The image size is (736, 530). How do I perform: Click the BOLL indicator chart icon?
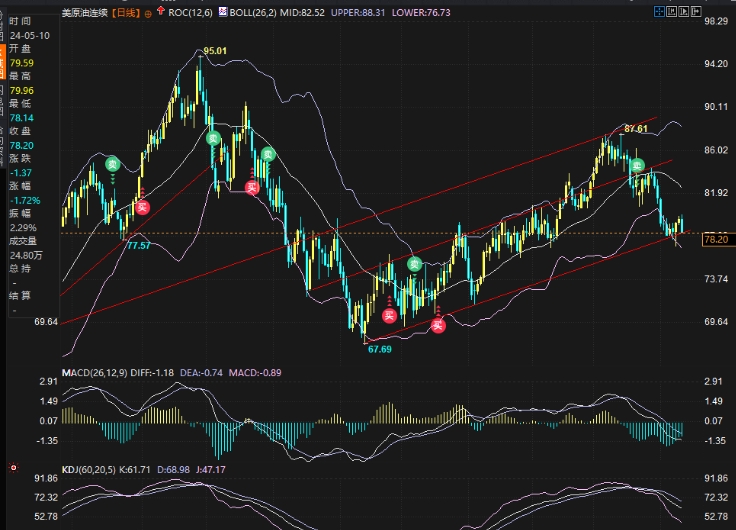coord(222,12)
